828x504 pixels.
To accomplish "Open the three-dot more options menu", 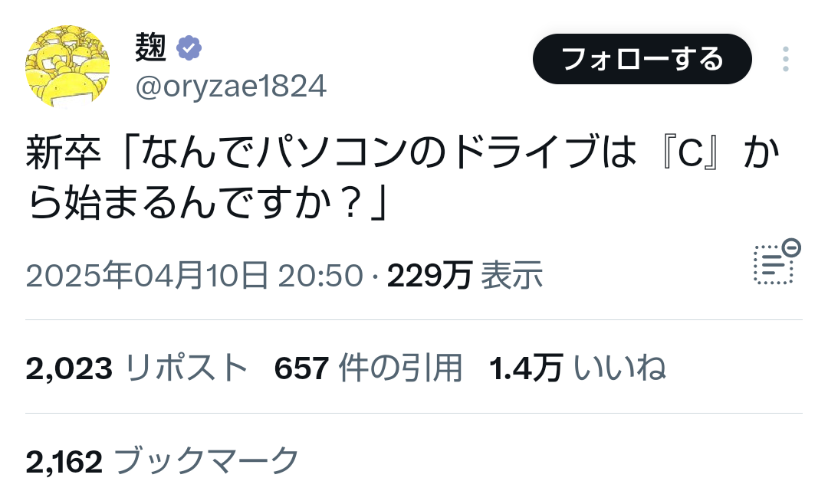I will click(785, 59).
